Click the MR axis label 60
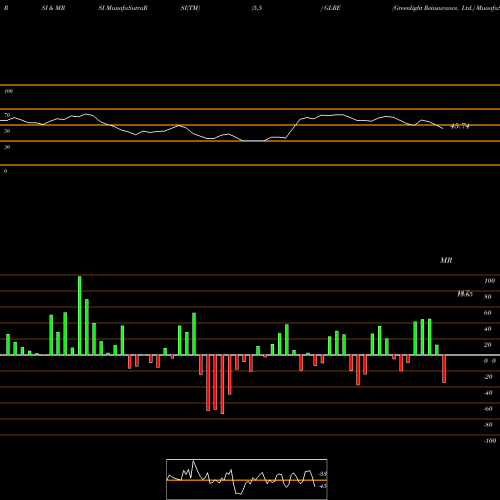500x500 pixels. 488,313
